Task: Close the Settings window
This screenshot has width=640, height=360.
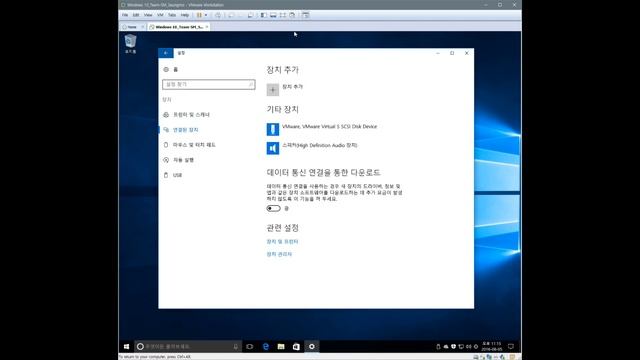Action: coord(467,53)
